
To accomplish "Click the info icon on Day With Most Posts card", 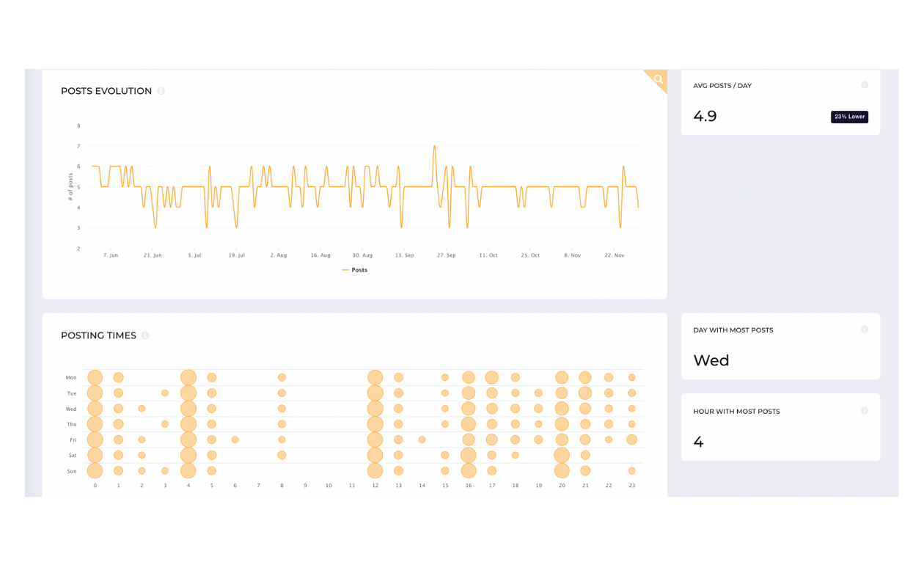I will (x=865, y=329).
